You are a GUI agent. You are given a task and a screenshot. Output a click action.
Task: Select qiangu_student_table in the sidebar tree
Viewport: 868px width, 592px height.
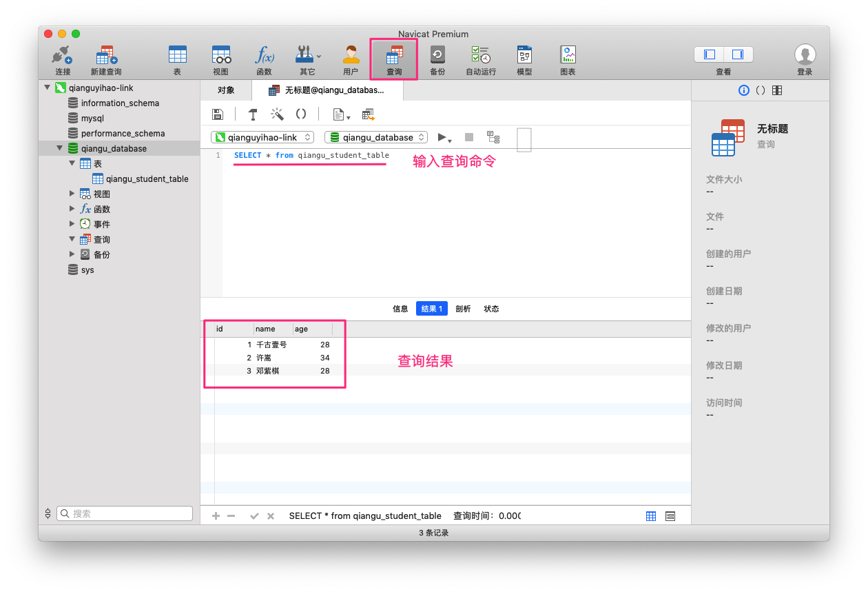(147, 178)
